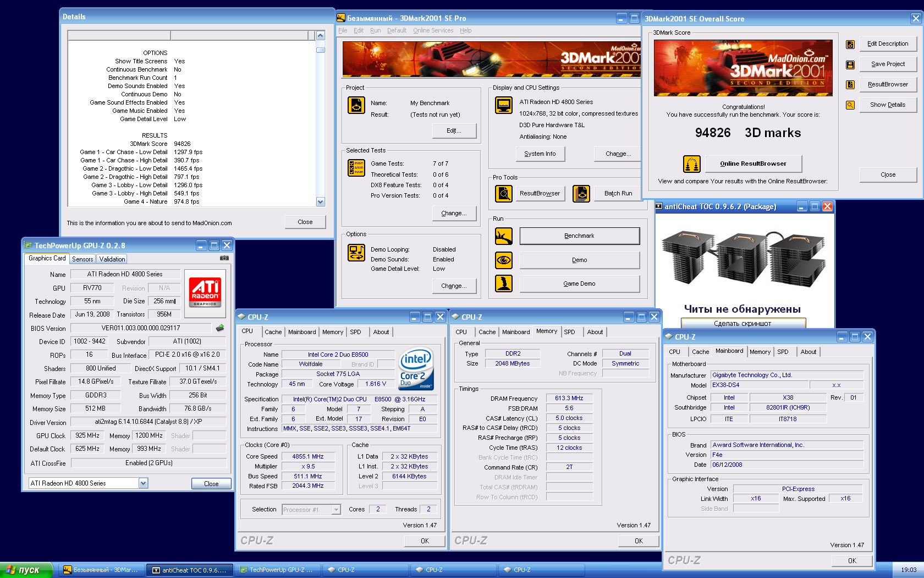Open the Online Services menu in 3DMark2001
This screenshot has width=924, height=578.
click(433, 31)
